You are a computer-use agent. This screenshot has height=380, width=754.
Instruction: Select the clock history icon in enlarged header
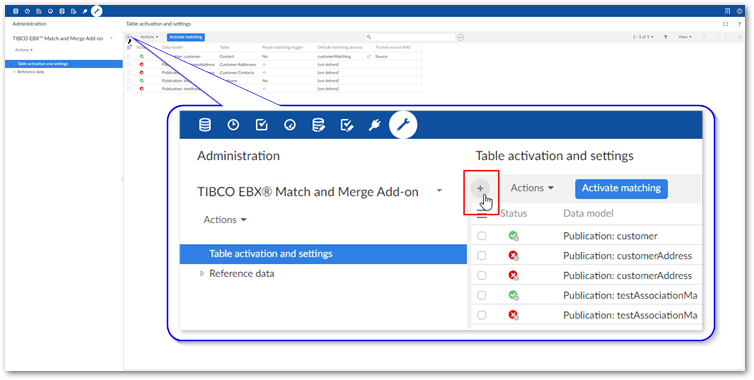point(233,125)
